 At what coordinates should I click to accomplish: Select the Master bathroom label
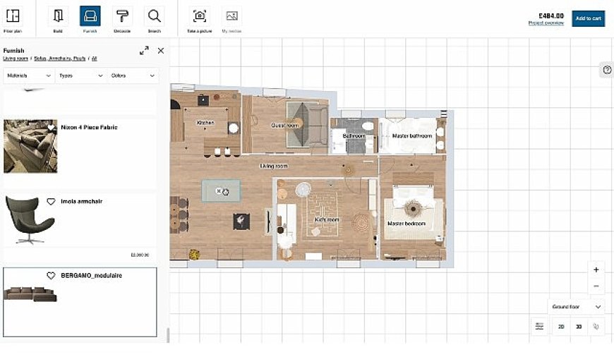[x=412, y=136]
